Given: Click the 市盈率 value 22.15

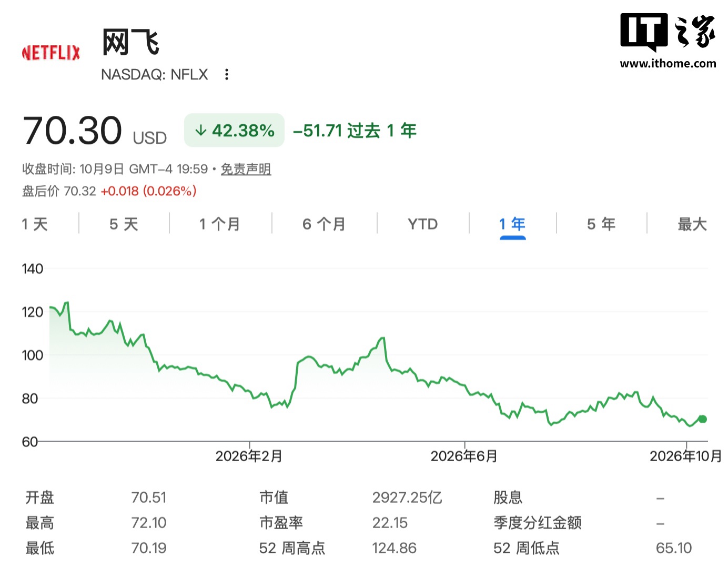Looking at the screenshot, I should (x=390, y=523).
